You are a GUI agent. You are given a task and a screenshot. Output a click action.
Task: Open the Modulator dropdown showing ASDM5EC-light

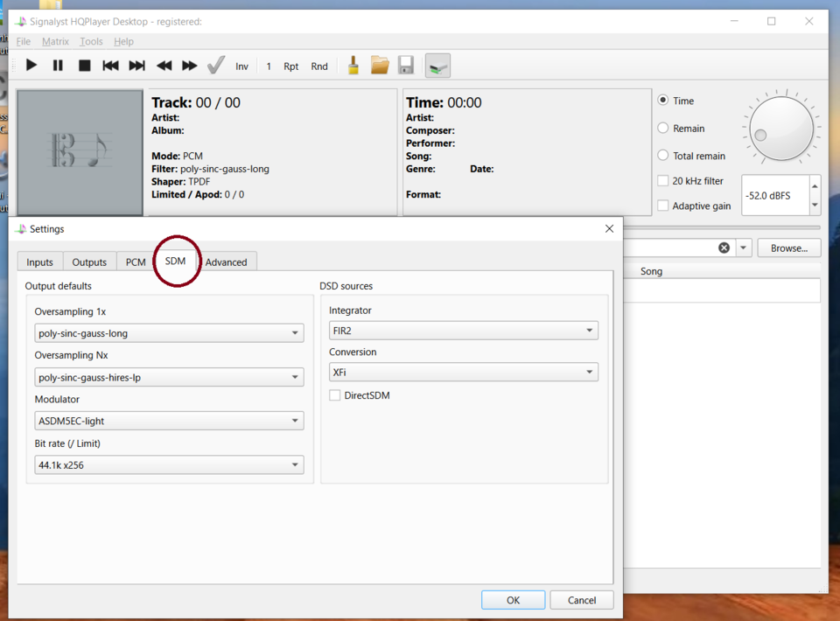coord(169,421)
